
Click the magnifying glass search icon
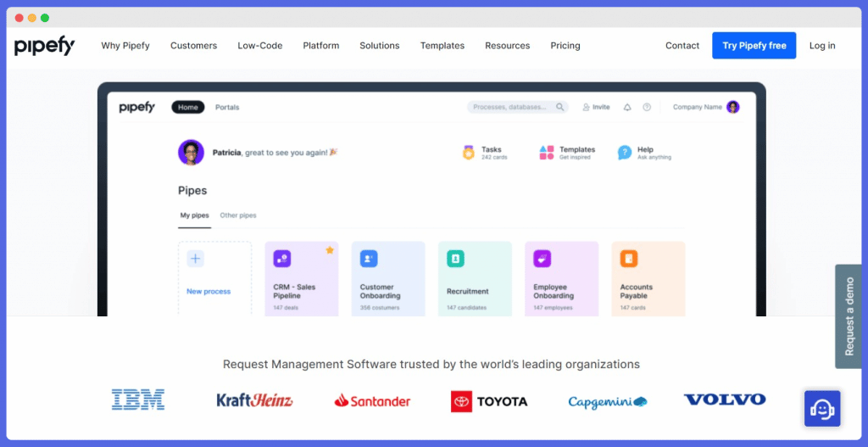click(x=560, y=107)
